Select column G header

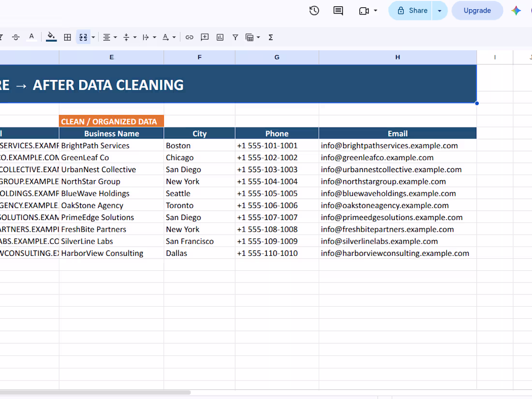(277, 58)
